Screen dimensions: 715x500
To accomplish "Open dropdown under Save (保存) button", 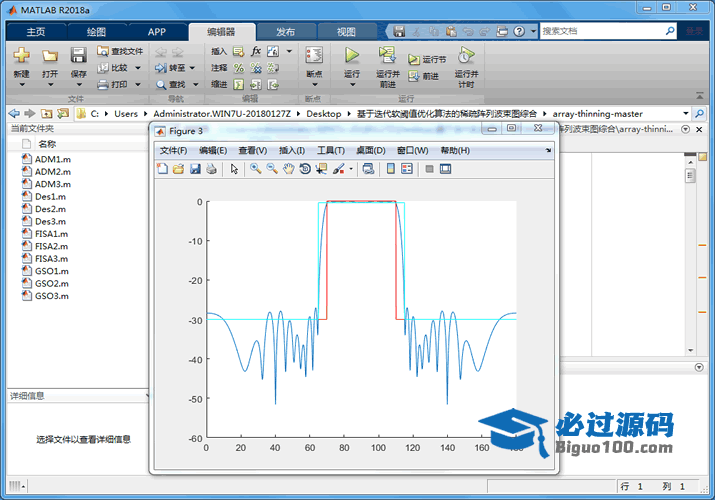I will click(78, 85).
